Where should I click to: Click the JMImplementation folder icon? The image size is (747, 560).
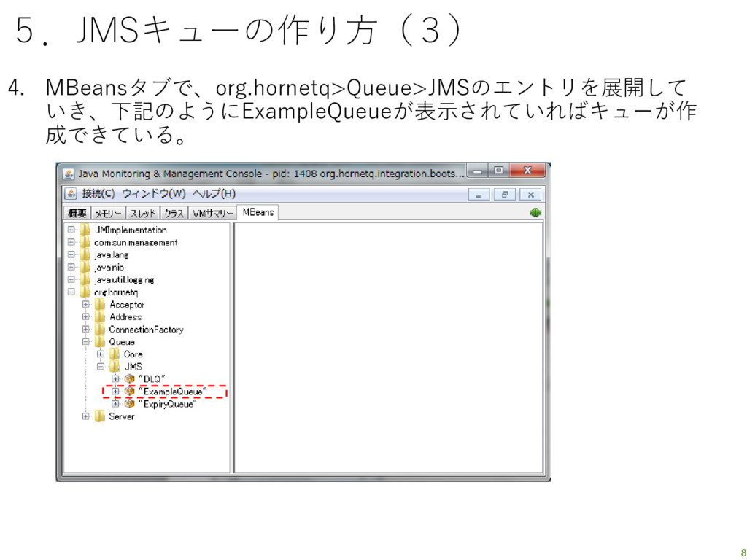(85, 230)
